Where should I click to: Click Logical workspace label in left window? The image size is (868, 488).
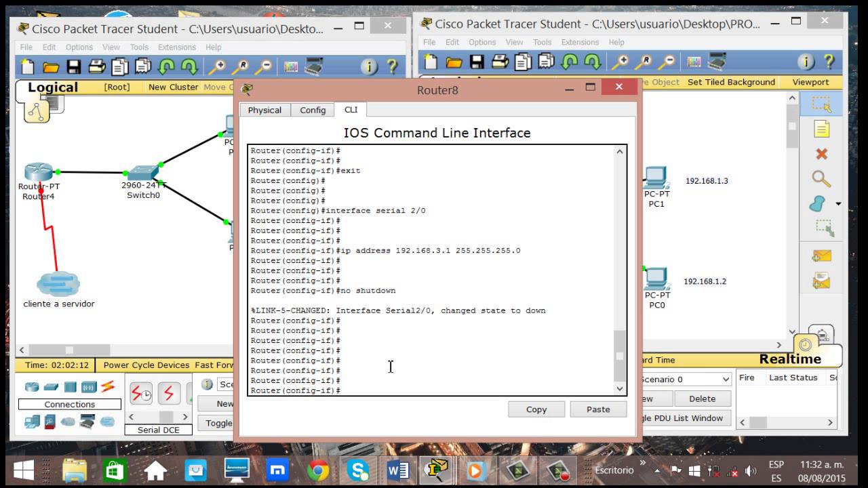coord(52,87)
